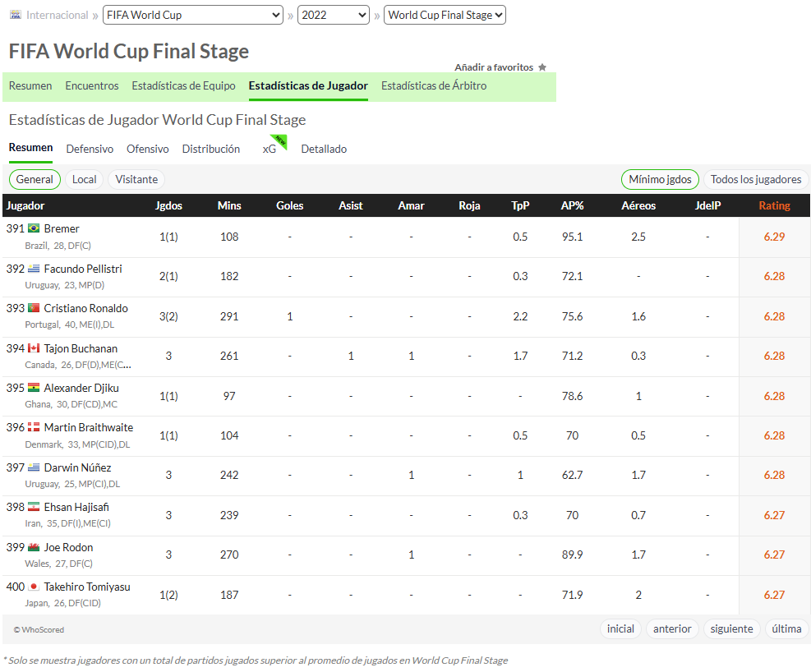Select the Visitante filter option

point(136,179)
